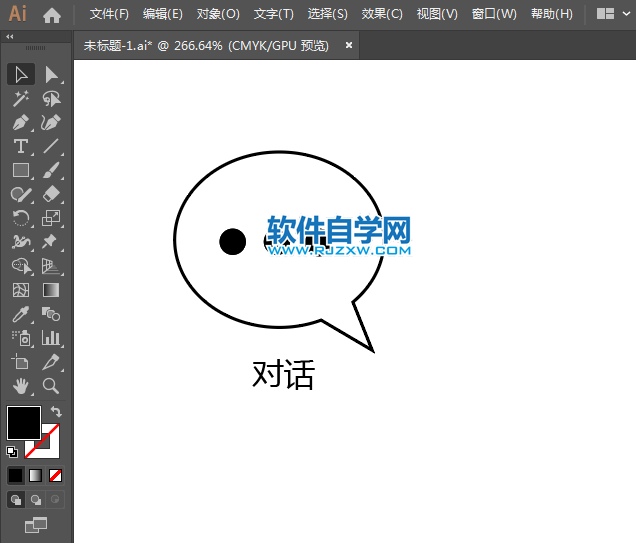
Task: Select the Lasso tool
Action: pyautogui.click(x=51, y=99)
